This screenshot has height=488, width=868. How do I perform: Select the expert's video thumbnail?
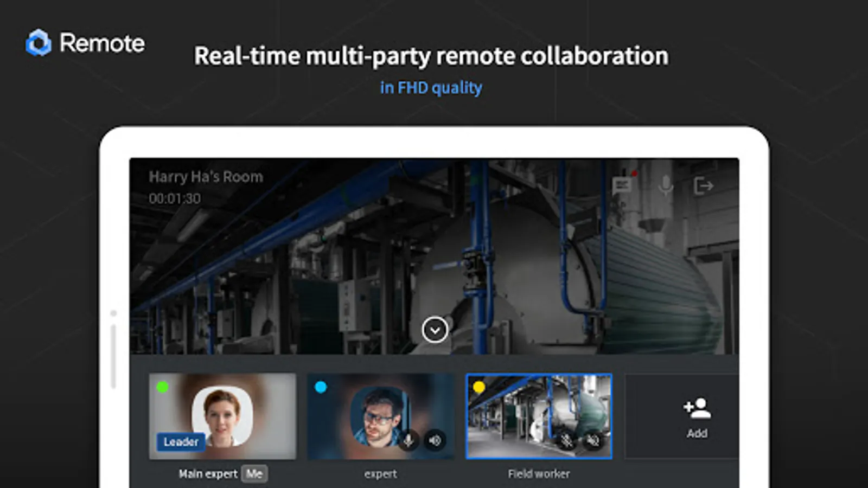(x=381, y=416)
